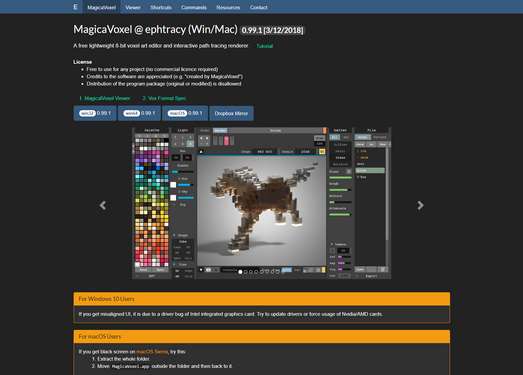
Task: Show previous carousel slide with left arrow
Action: click(x=103, y=205)
